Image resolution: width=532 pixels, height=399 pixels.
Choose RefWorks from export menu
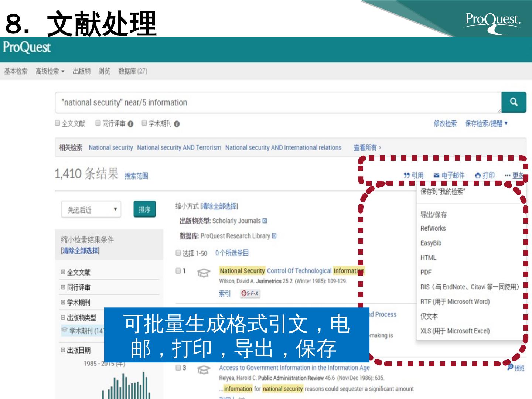(433, 228)
